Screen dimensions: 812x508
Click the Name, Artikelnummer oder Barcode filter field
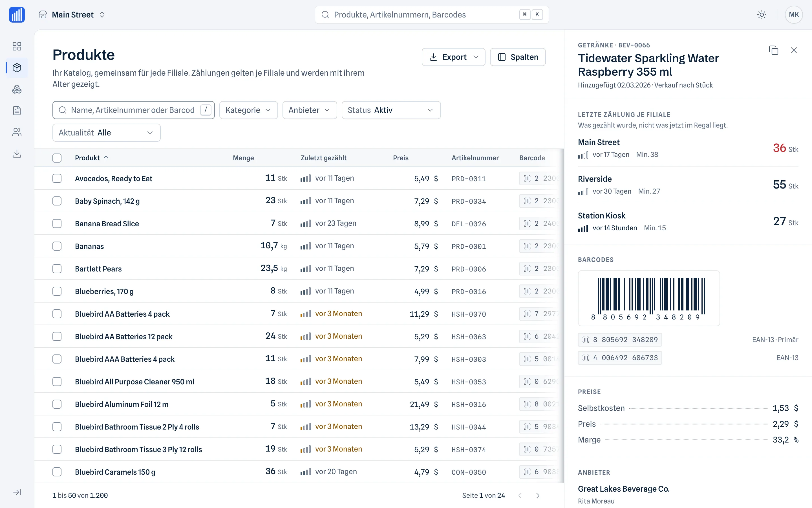[134, 110]
